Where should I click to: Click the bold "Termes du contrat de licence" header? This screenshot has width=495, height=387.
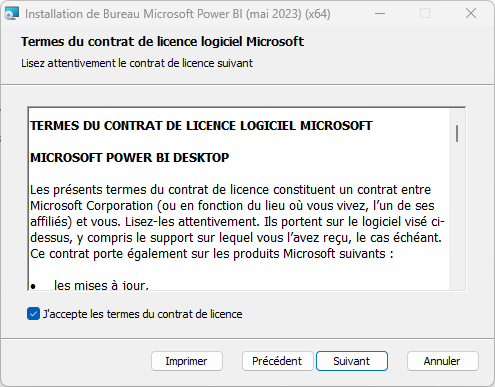click(162, 42)
